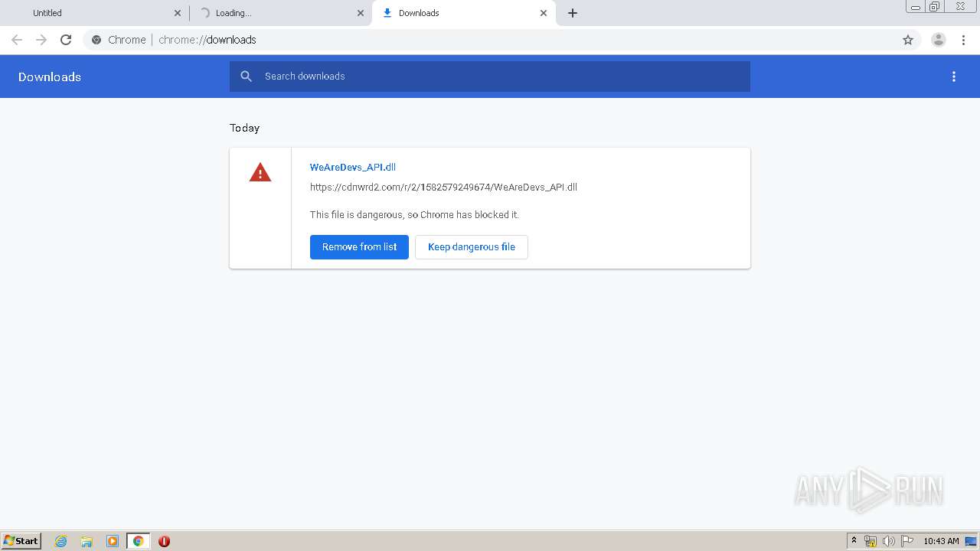
Task: Open the Windows Start menu
Action: click(x=21, y=540)
